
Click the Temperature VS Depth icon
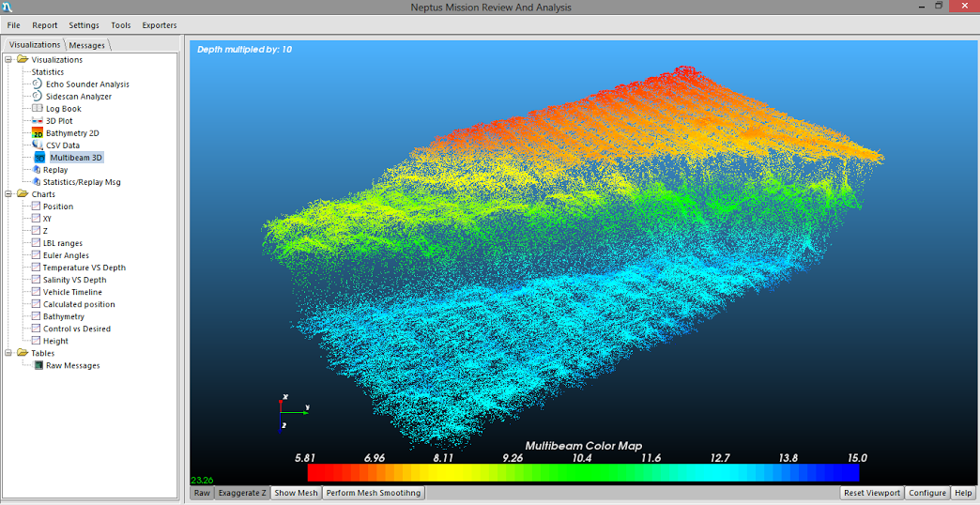point(36,268)
